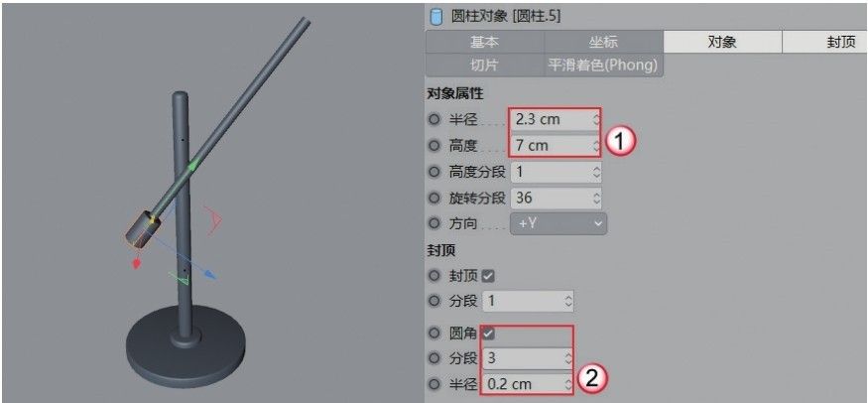Click the keyframe dot beside 半径 (radius)
This screenshot has height=403, width=868.
coord(434,119)
